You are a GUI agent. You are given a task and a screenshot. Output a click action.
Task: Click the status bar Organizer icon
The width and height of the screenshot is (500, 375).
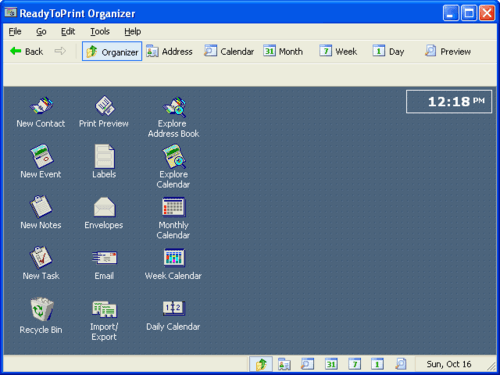261,364
